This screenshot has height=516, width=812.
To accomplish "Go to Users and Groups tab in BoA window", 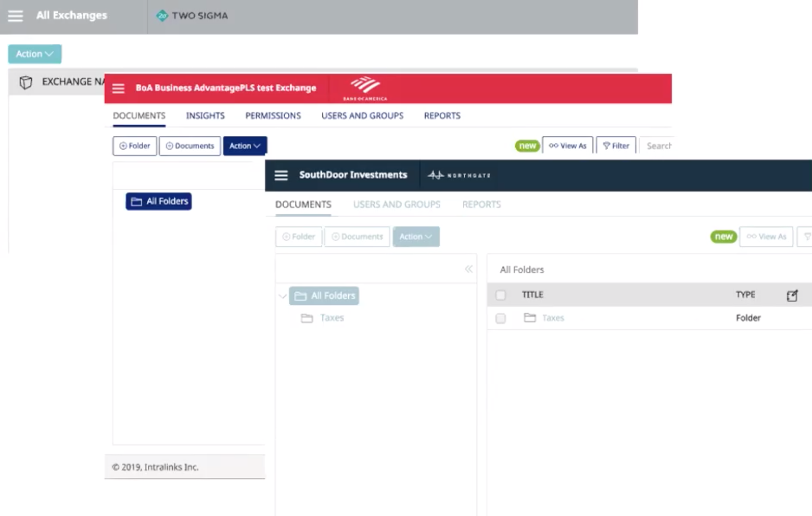I will coord(362,116).
